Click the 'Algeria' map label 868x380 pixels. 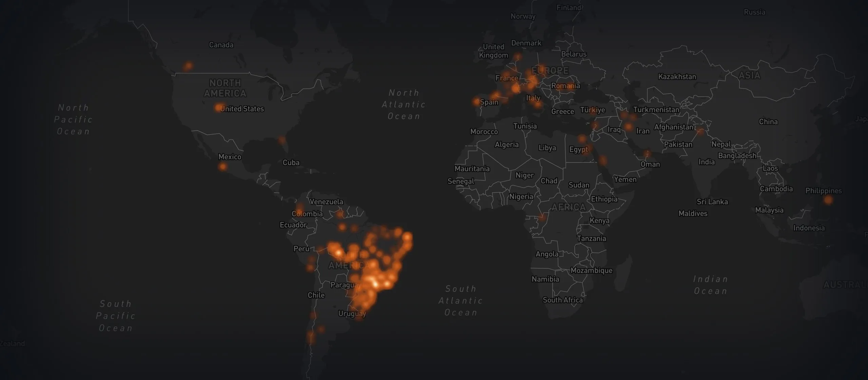(507, 145)
